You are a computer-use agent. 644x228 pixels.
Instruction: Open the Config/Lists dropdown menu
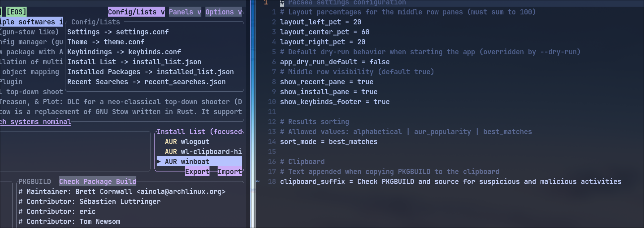click(136, 12)
